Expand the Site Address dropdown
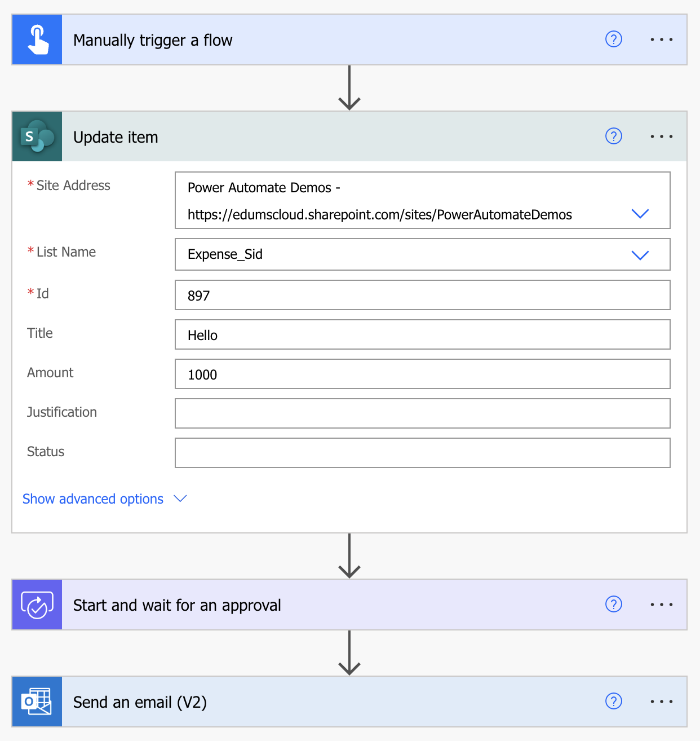The width and height of the screenshot is (700, 741). 640,214
